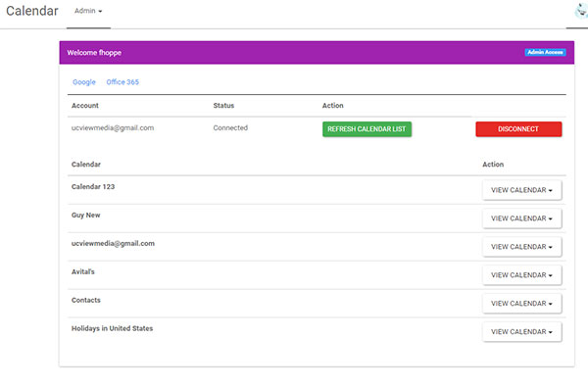
Task: Open View Calendar dropdown for Avital's
Action: pyautogui.click(x=522, y=275)
